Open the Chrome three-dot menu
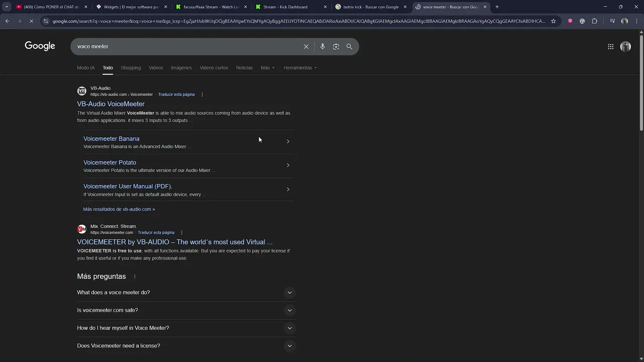This screenshot has width=644, height=362. pos(636,21)
